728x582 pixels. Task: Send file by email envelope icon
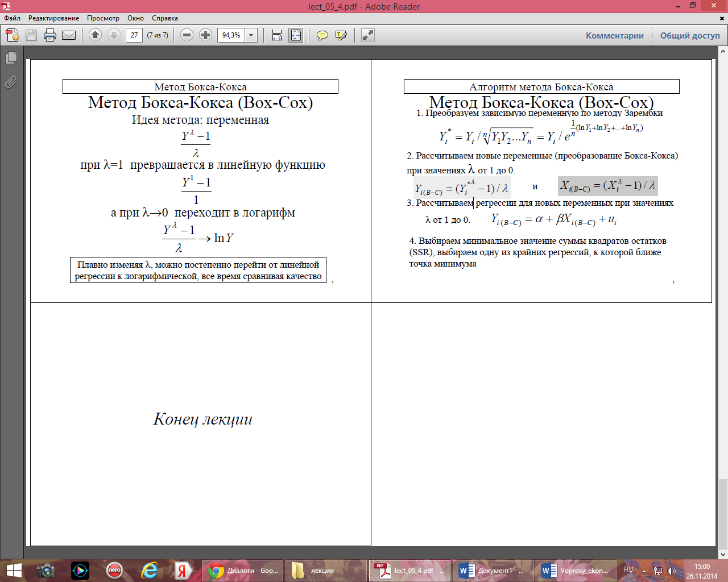pos(69,35)
